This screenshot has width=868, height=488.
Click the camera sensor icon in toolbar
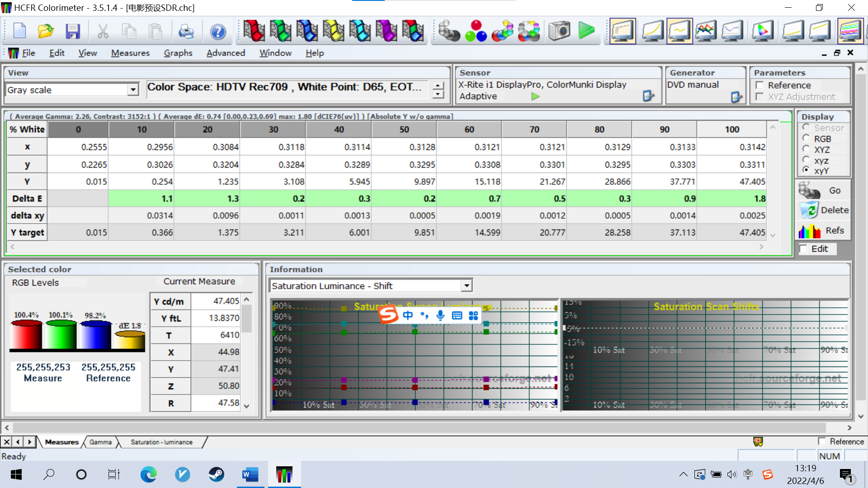[559, 31]
